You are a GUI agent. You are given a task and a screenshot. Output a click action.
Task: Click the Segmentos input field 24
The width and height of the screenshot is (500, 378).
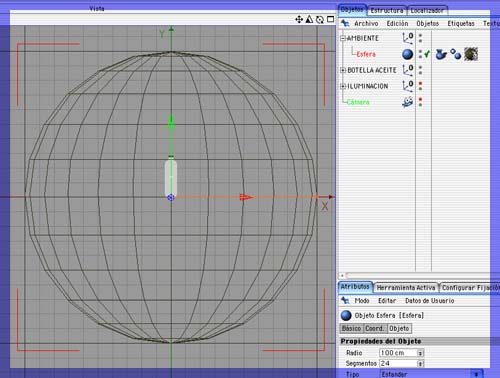click(x=399, y=363)
